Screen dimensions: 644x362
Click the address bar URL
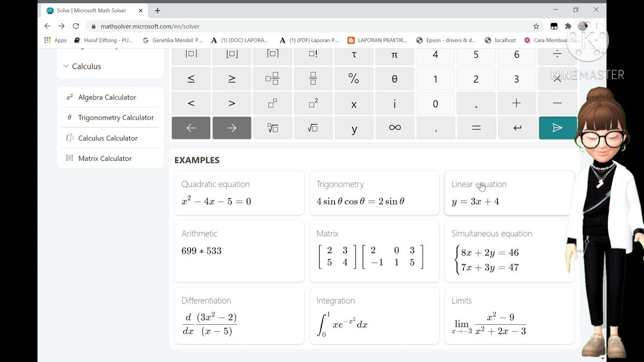pyautogui.click(x=150, y=26)
